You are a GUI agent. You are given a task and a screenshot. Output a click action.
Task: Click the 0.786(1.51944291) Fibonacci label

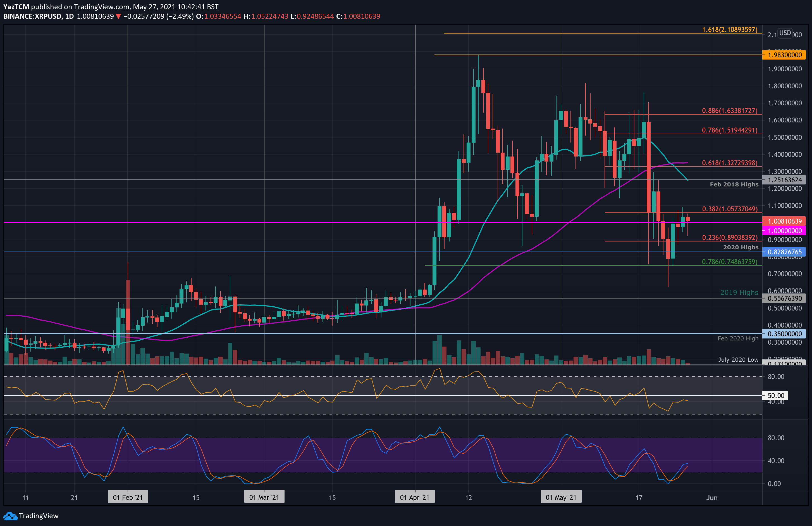[x=729, y=130]
